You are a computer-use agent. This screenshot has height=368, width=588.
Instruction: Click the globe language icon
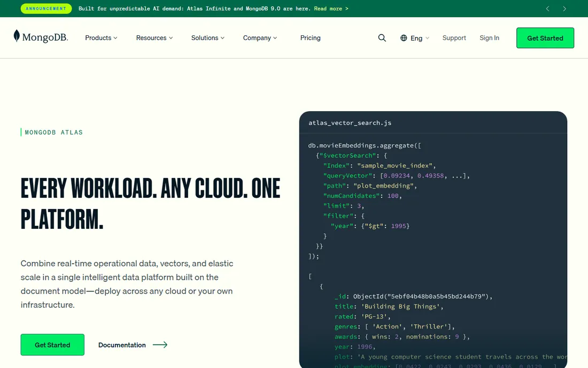404,38
